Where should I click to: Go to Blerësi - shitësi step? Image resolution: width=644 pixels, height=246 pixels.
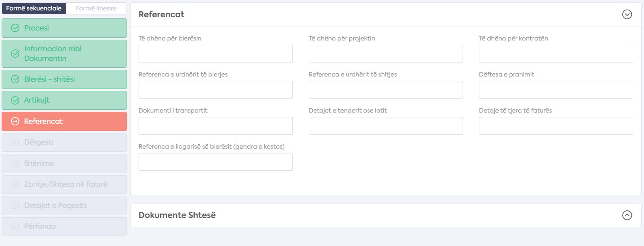pos(64,79)
